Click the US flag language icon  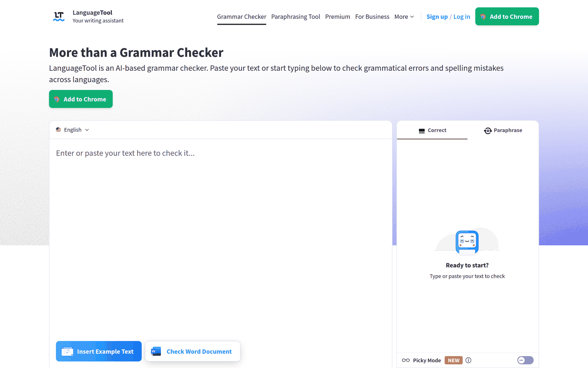point(58,130)
